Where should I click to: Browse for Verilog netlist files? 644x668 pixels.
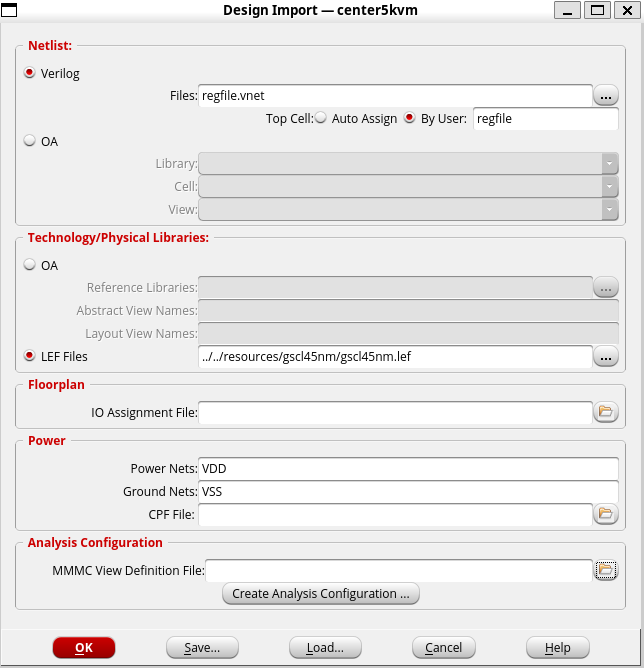point(606,95)
